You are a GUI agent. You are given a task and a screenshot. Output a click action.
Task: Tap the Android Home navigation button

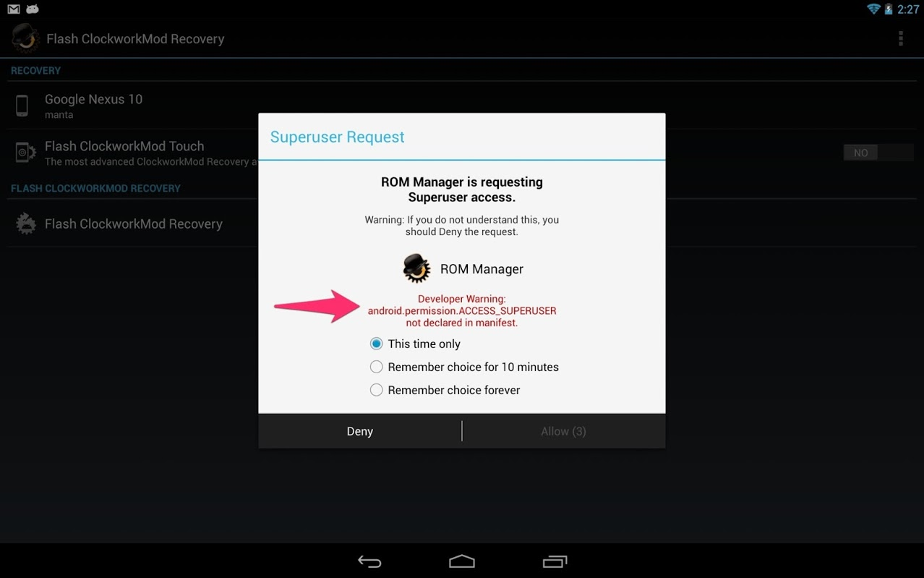462,561
